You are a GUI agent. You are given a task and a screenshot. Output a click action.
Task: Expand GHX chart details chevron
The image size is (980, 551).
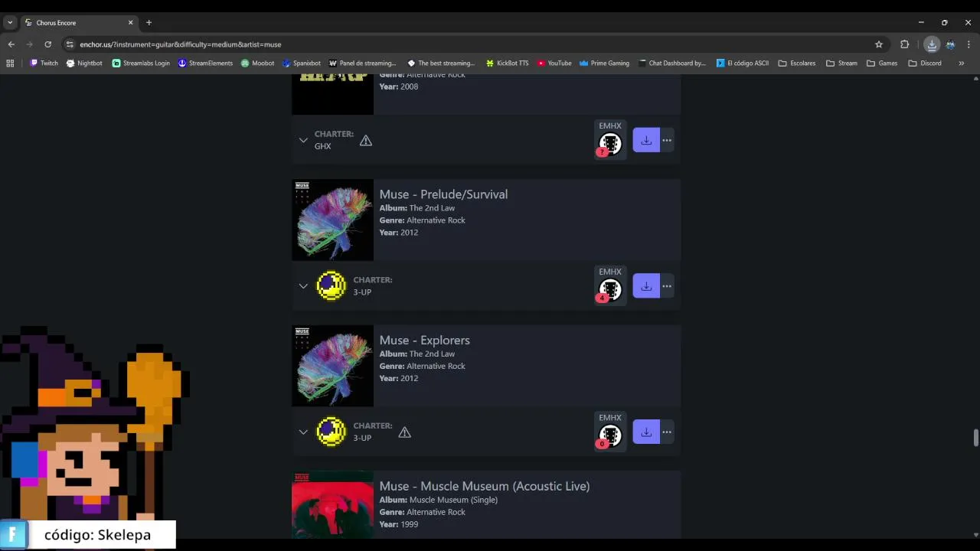point(303,140)
